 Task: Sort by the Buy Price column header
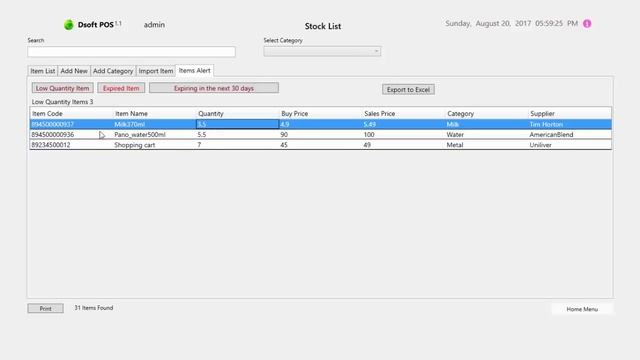point(321,113)
